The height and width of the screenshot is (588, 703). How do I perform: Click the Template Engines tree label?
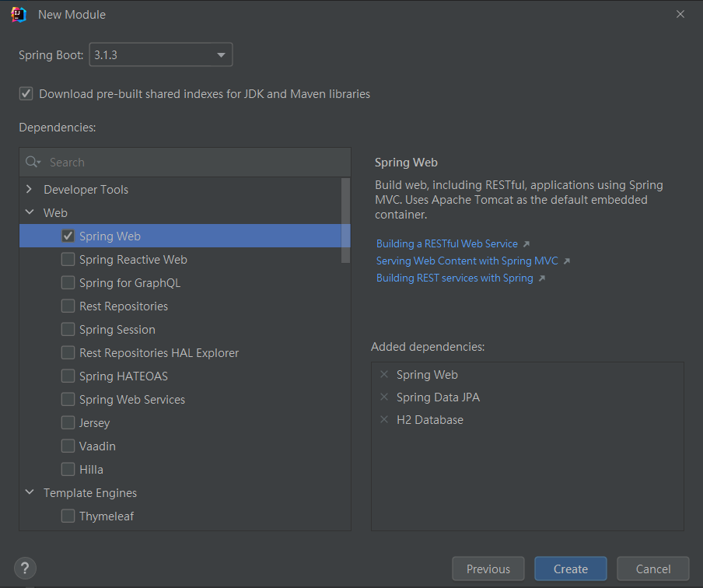(x=89, y=493)
